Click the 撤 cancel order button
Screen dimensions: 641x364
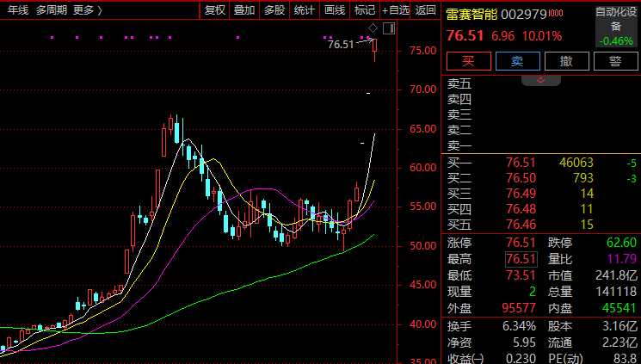click(567, 61)
